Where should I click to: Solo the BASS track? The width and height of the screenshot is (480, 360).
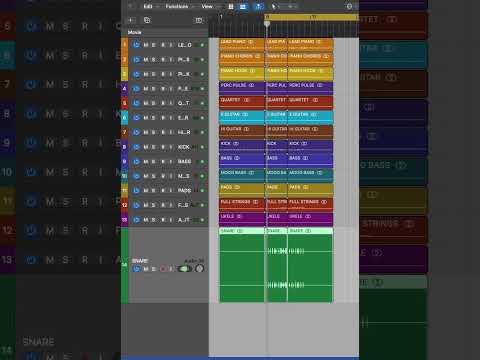click(x=154, y=162)
